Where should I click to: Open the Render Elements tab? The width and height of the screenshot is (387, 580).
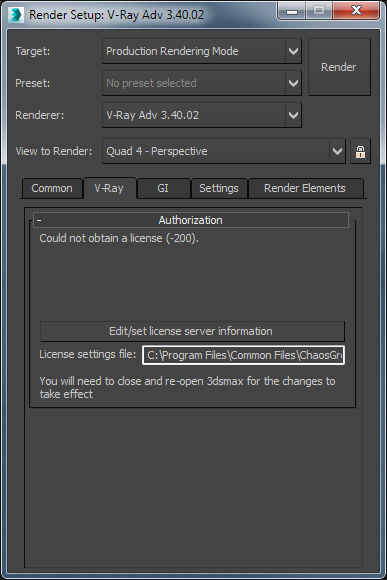pyautogui.click(x=305, y=188)
